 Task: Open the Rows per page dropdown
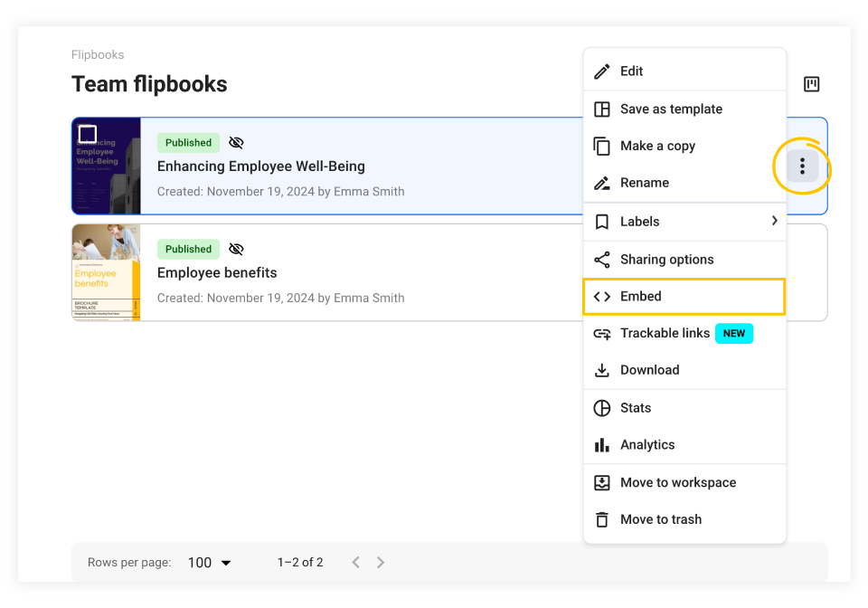[x=208, y=562]
